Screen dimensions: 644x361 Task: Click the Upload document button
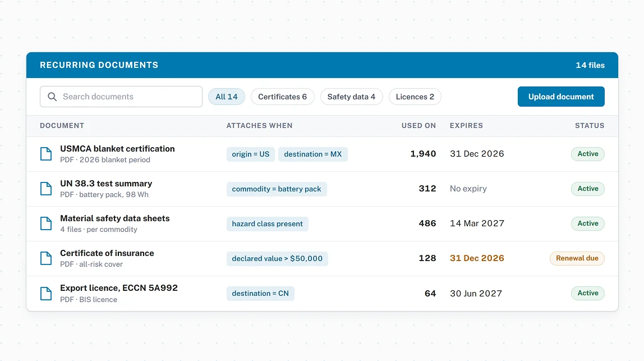[561, 97]
